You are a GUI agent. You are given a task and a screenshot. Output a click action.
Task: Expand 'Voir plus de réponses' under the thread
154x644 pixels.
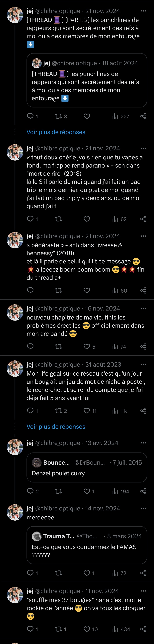point(56,132)
